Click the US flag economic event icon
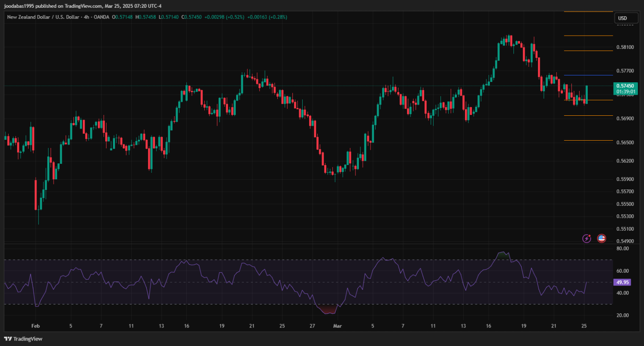The height and width of the screenshot is (346, 644). [x=601, y=238]
